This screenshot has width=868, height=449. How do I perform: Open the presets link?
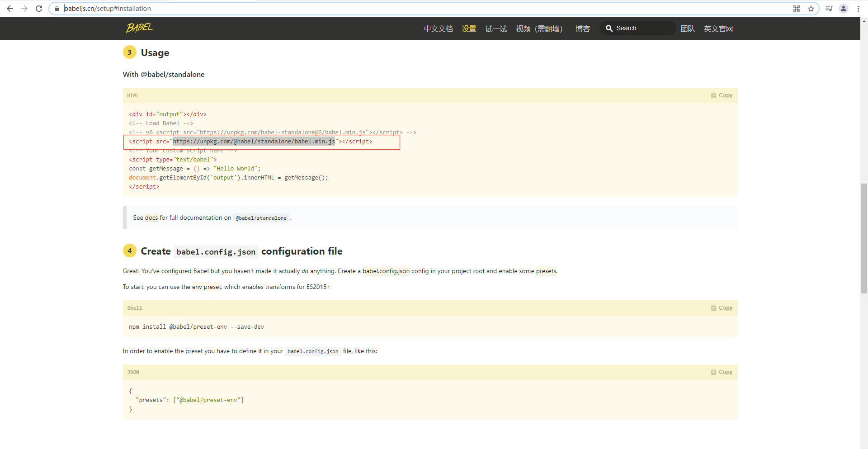tap(546, 271)
